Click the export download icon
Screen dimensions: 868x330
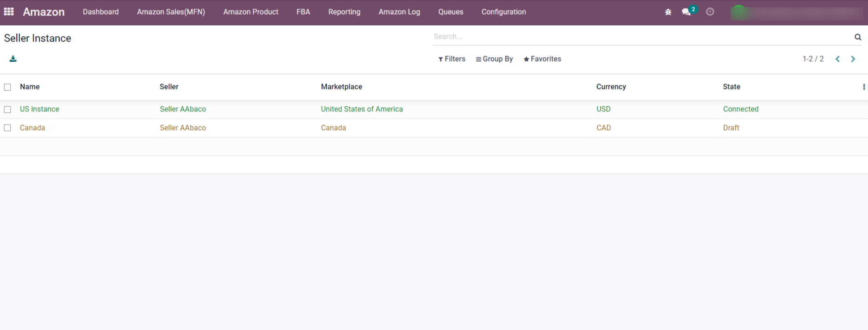point(13,59)
